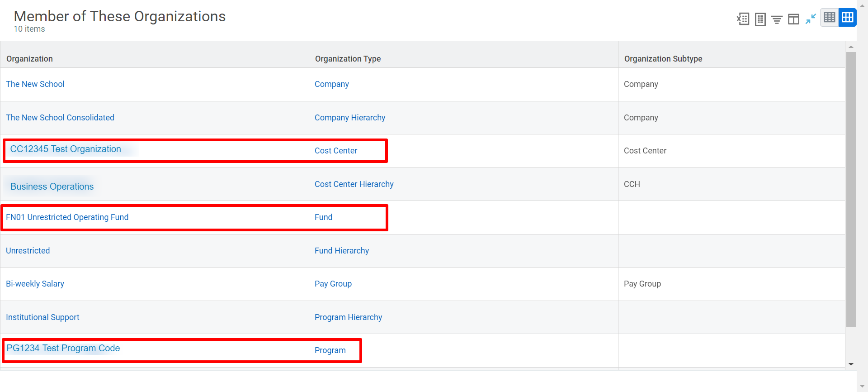Open The New School Consolidated link
868x392 pixels.
point(60,118)
